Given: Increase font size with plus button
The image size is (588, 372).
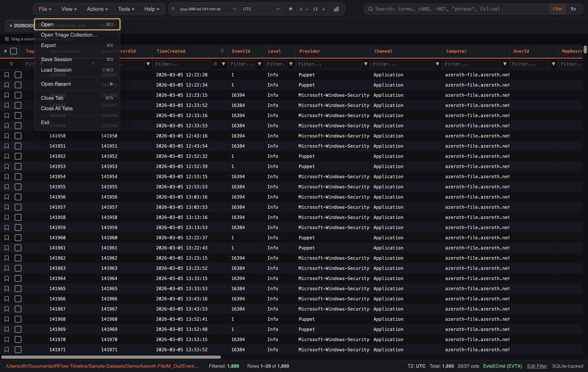Looking at the screenshot, I should pos(324,9).
